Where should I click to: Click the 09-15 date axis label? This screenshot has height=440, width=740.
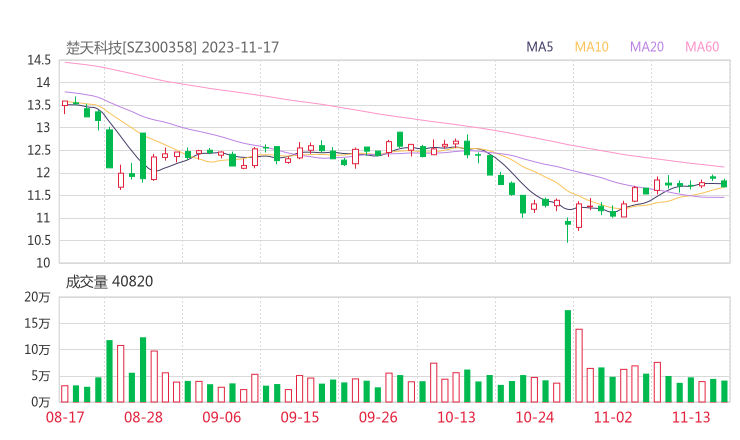pos(300,417)
